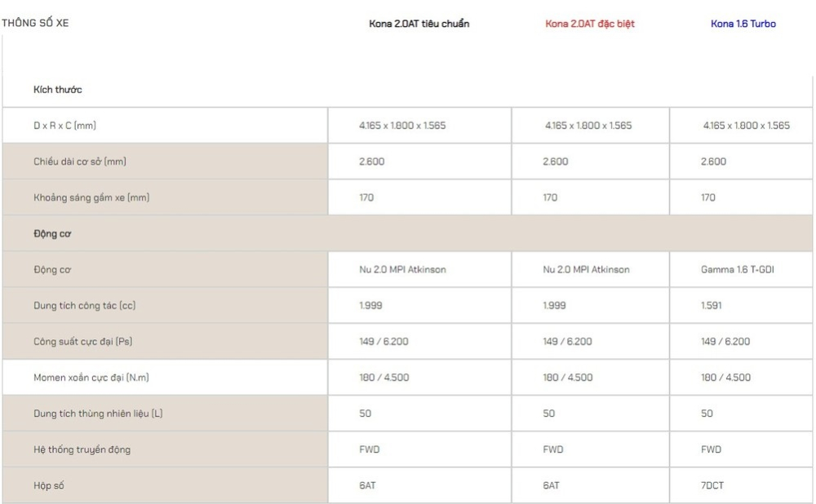
Task: Select Công suất cực đại (Ps) label
Action: (82, 341)
